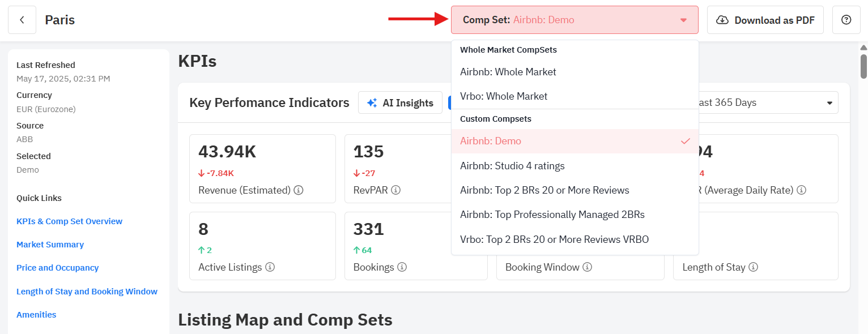Click the info icon next to Revenue (Estimated)
Viewport: 868px width, 334px height.
pyautogui.click(x=299, y=190)
